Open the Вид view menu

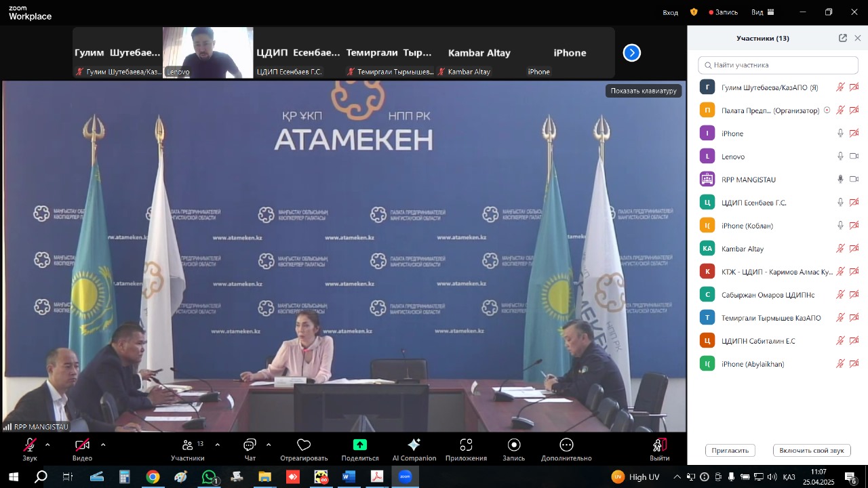(x=763, y=12)
